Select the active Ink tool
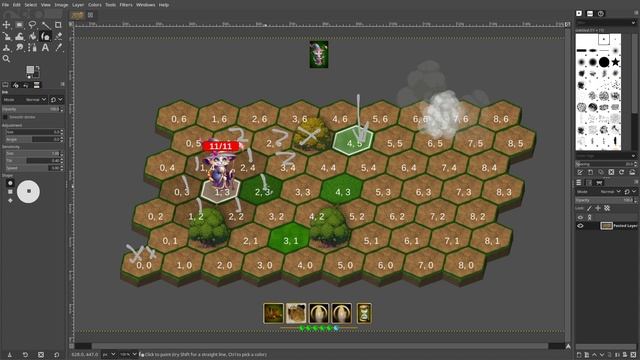This screenshot has height=360, width=640. coord(45,36)
